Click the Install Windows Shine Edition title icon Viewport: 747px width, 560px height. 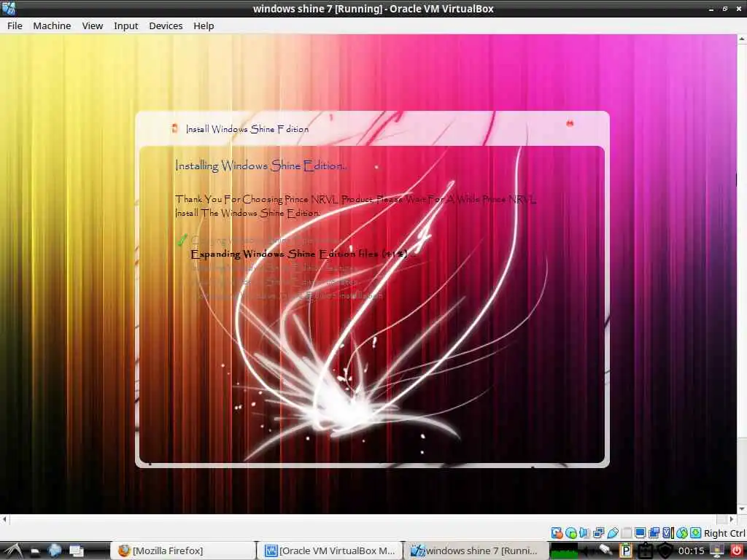click(175, 128)
